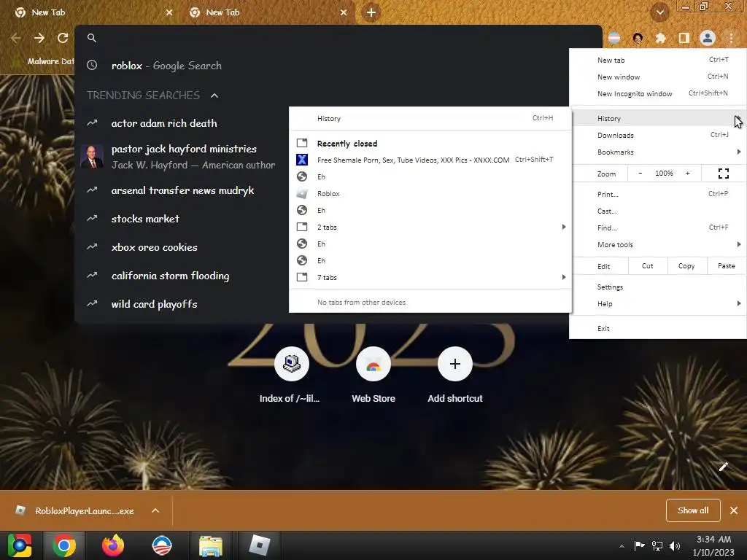This screenshot has width=747, height=560.
Task: Click Copy in the Edit row
Action: pos(686,266)
